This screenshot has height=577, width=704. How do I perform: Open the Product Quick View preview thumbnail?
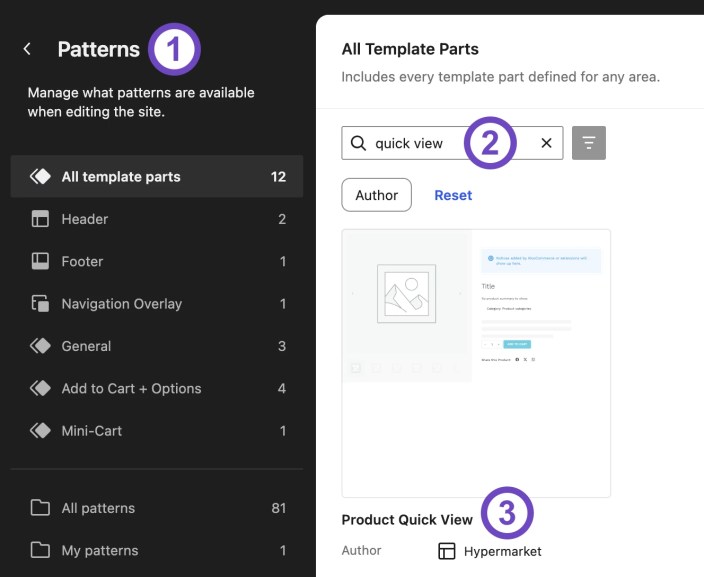tap(476, 363)
